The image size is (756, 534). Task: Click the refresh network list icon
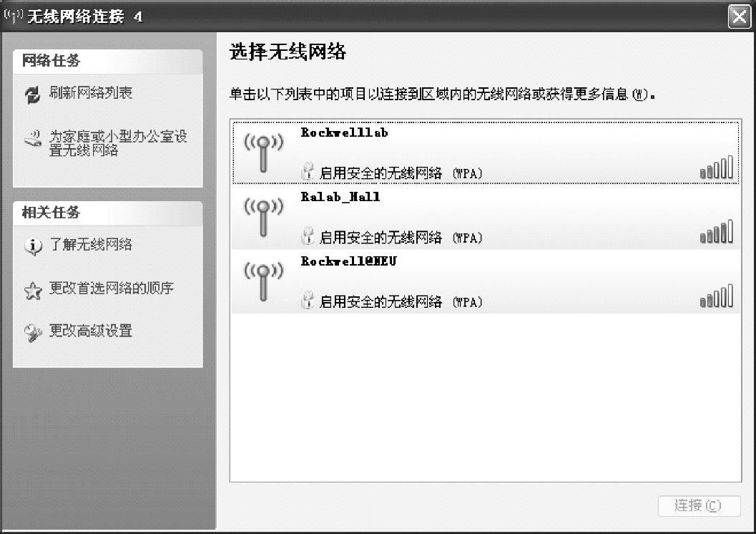pos(33,94)
